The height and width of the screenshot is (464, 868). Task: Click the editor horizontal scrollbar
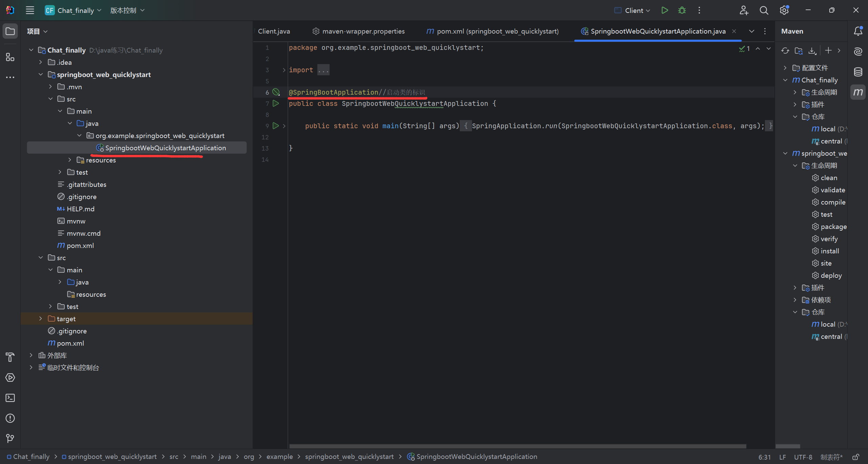pyautogui.click(x=517, y=446)
